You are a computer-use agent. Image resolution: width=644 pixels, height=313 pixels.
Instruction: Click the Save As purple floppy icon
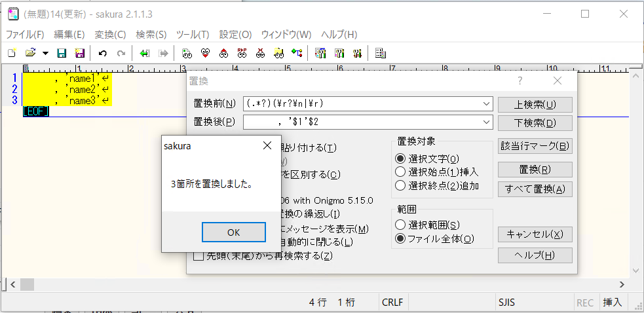[x=79, y=53]
